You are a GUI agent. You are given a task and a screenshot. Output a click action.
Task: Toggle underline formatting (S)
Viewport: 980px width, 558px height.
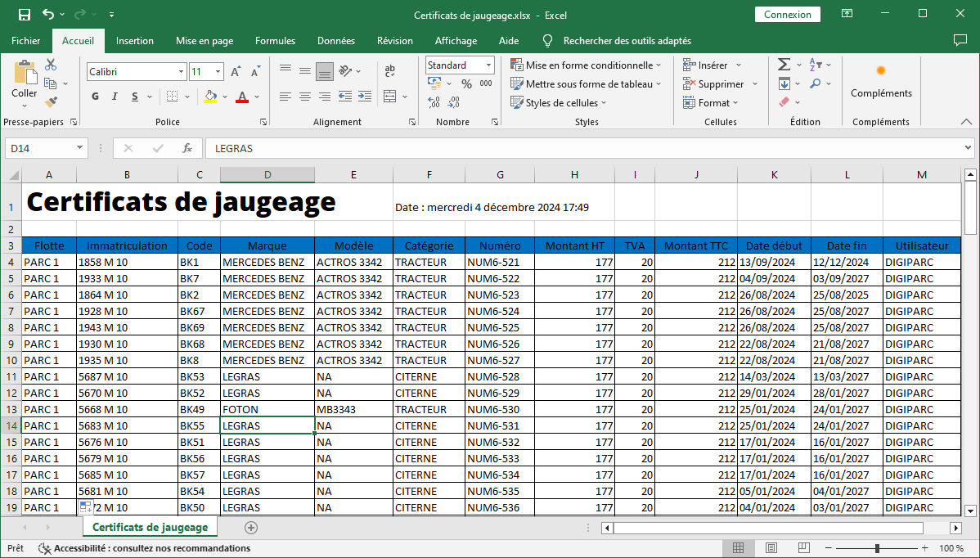click(134, 97)
